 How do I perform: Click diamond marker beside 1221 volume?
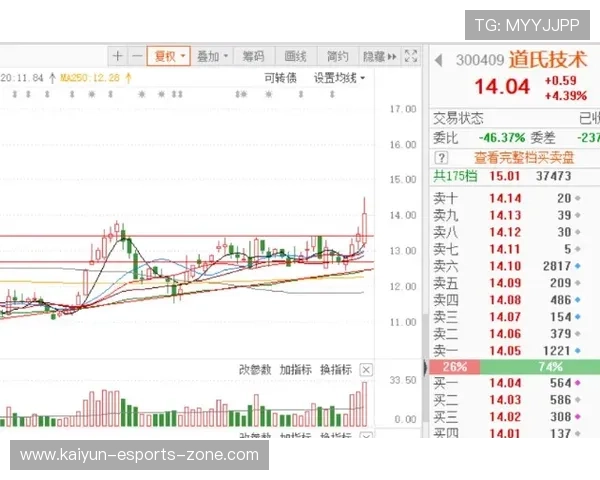coord(578,351)
